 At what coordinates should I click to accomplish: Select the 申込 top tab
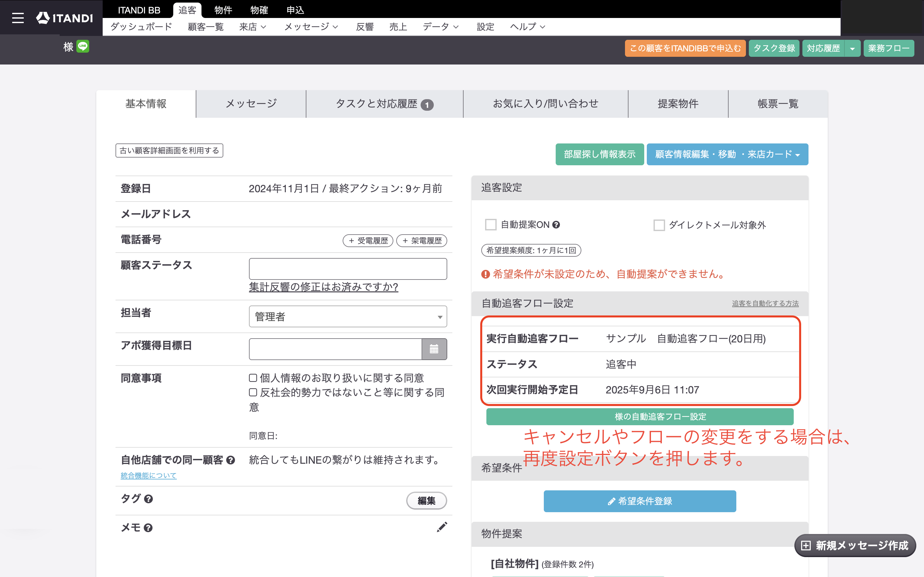coord(295,10)
